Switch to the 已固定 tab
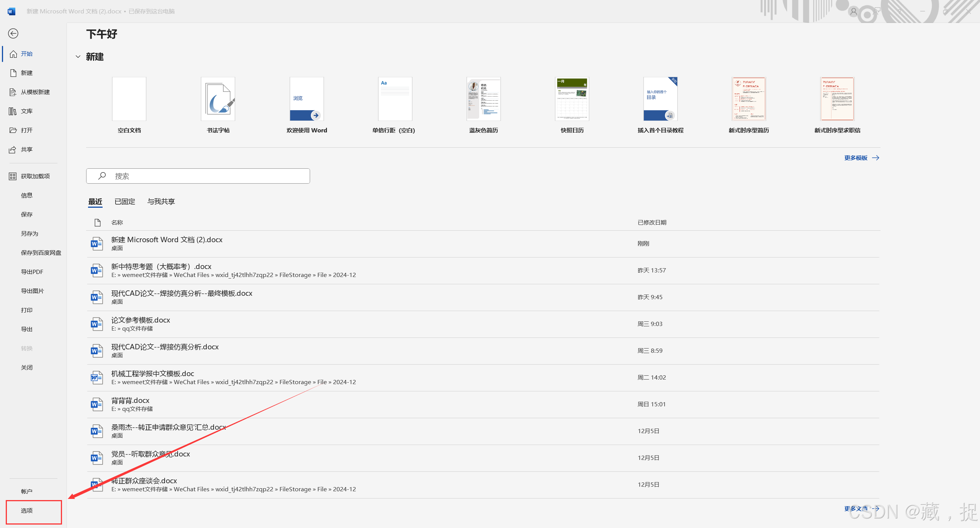The image size is (980, 528). 125,202
